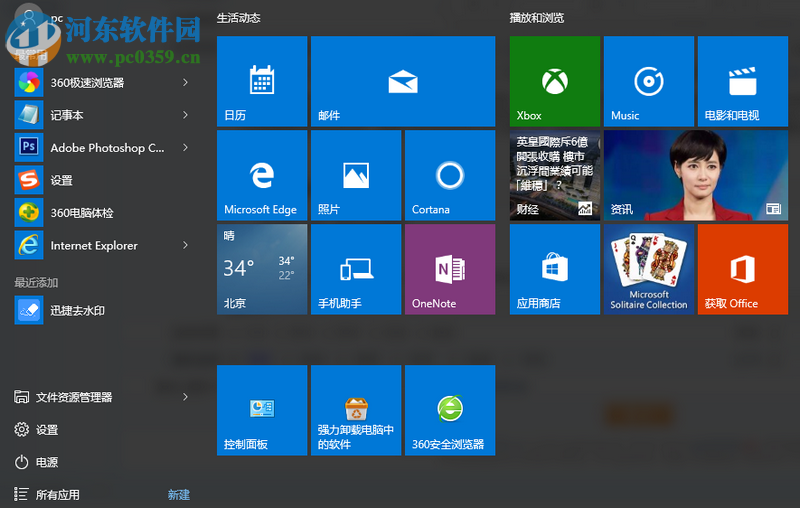Screen dimensions: 800x508
Task: Expand arrow beside 文件资源管理器
Action: click(x=186, y=397)
